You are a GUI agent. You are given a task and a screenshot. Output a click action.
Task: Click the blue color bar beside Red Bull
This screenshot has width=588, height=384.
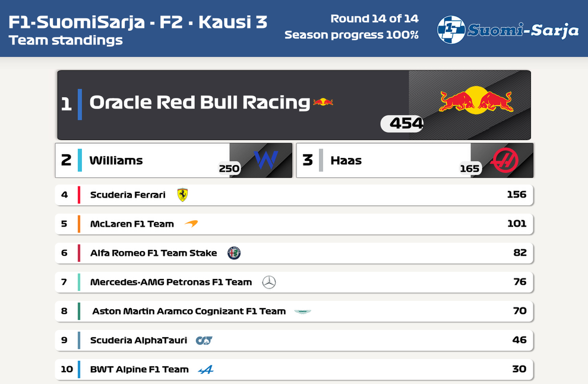tap(80, 104)
